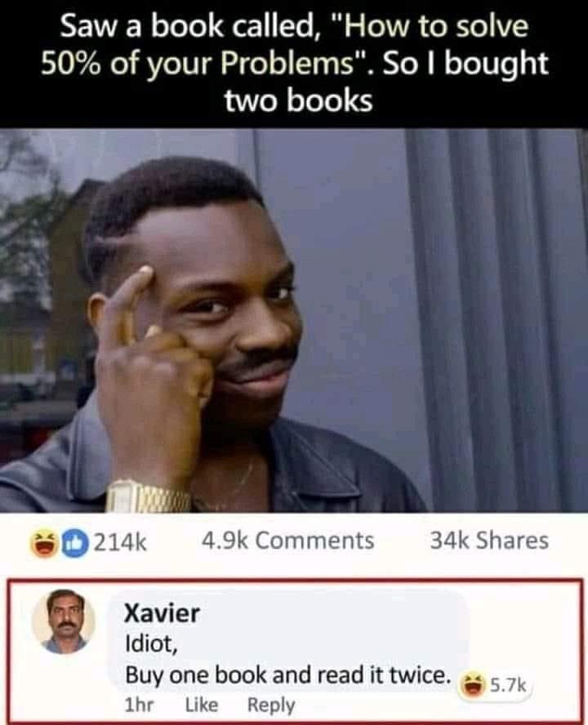Click the 1hr timestamp on the comment
Viewport: 588px width, 725px height.
pos(139,705)
